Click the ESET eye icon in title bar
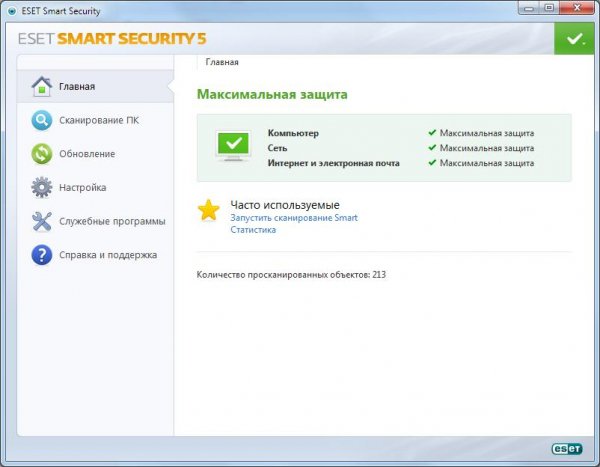The image size is (600, 467). [12, 11]
